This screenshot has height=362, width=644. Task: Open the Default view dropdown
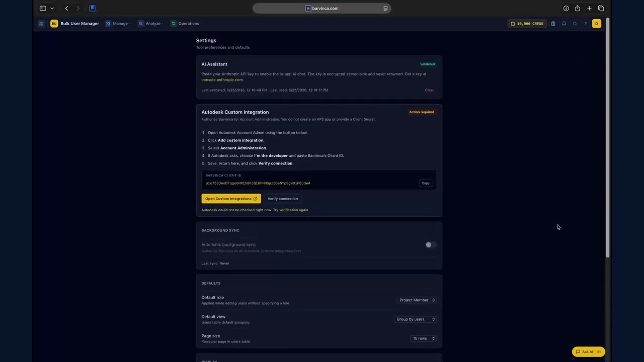pyautogui.click(x=416, y=319)
